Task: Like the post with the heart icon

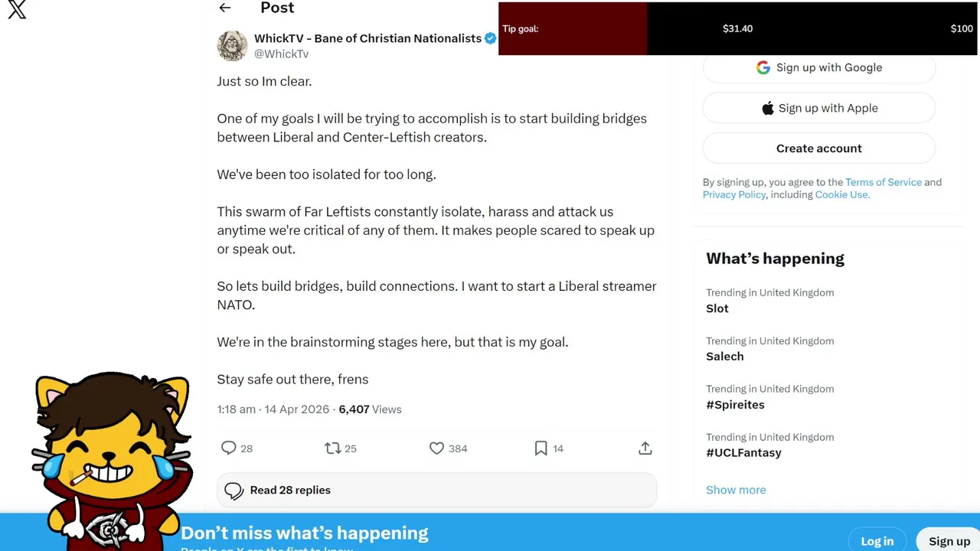Action: (x=436, y=448)
